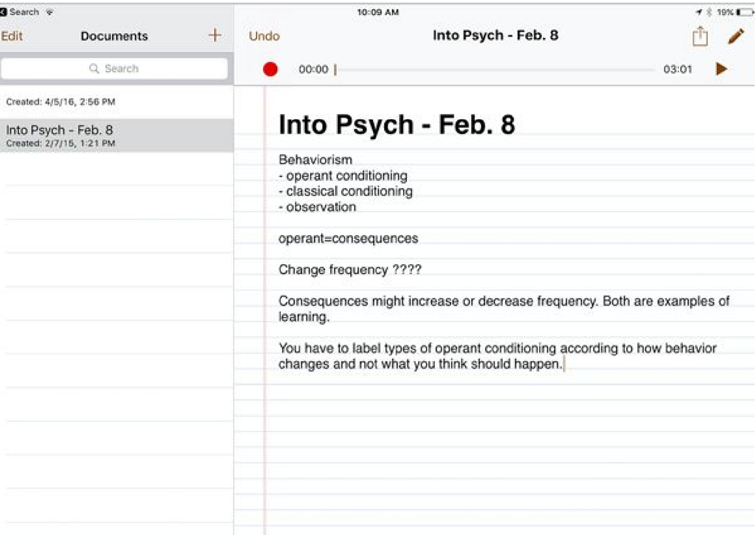Tap the Bluetooth icon in status bar
This screenshot has height=535, width=756.
click(709, 12)
